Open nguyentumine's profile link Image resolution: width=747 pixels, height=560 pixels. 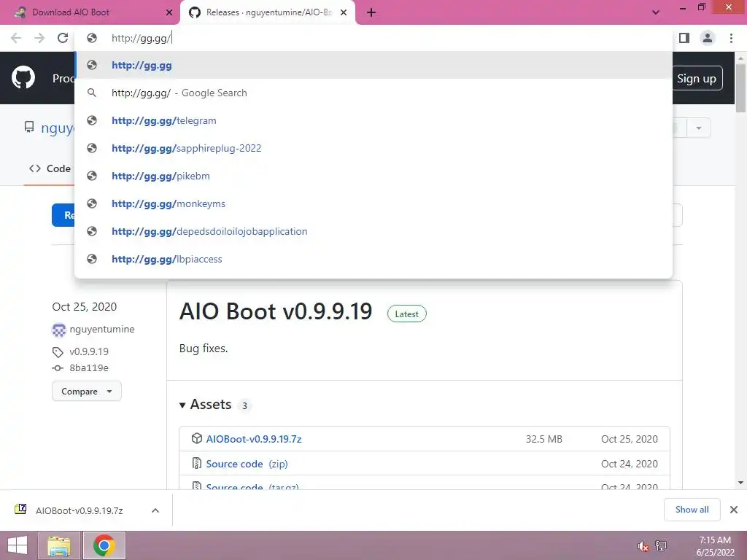click(x=102, y=329)
